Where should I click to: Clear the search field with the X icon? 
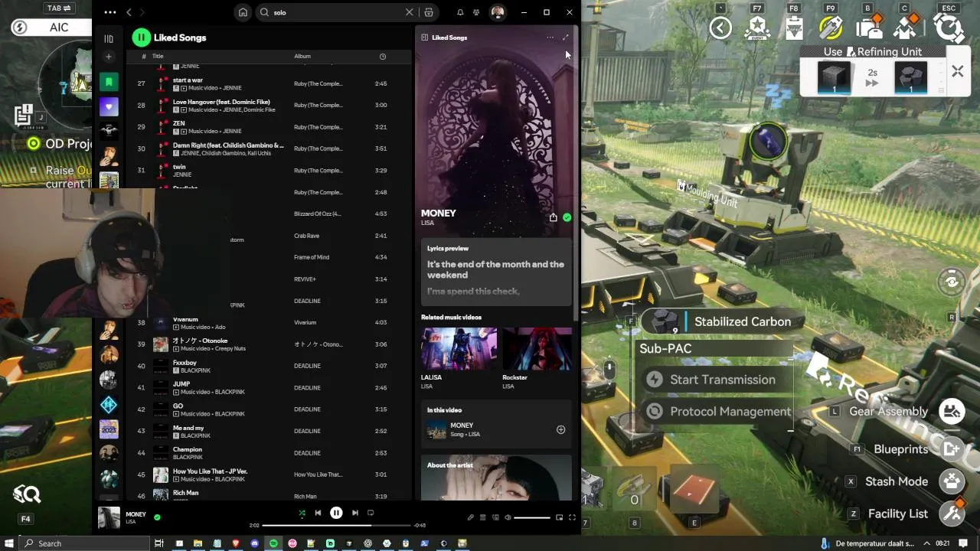click(409, 12)
